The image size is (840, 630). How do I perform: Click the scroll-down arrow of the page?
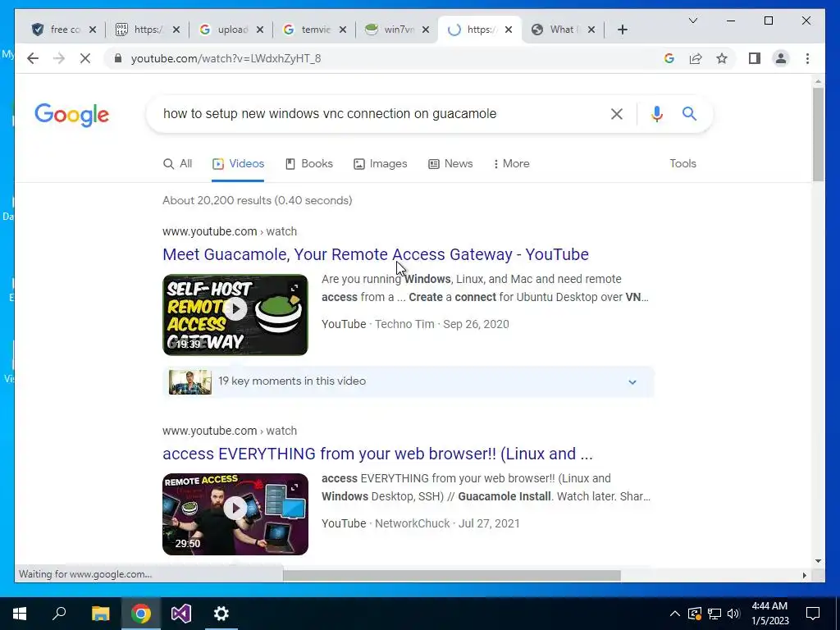coord(818,561)
